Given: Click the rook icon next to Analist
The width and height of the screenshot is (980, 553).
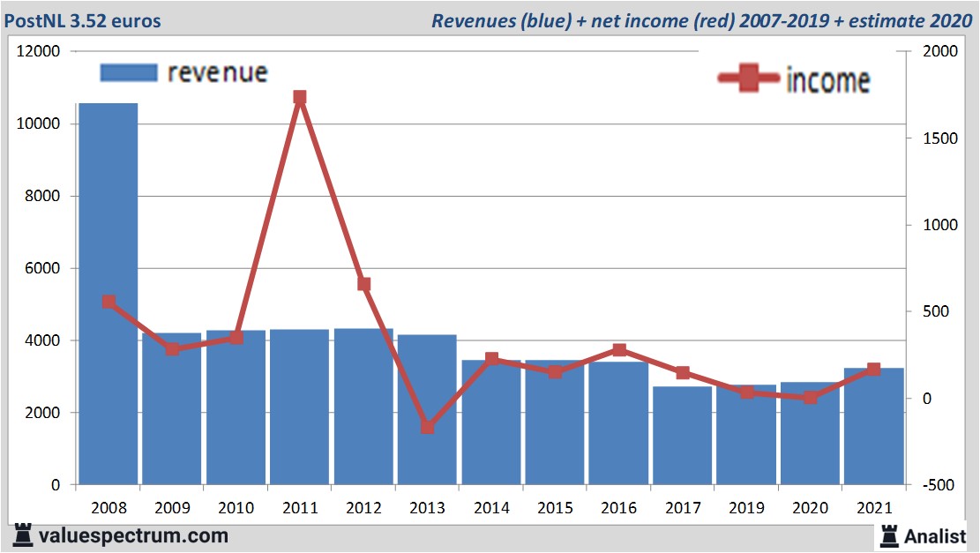Looking at the screenshot, I should click(x=888, y=534).
